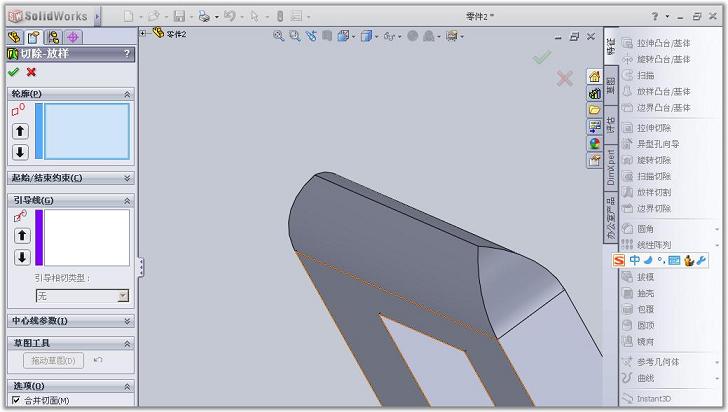Image resolution: width=728 pixels, height=412 pixels.
Task: Expand the 起始/结束约束(C) section
Action: (x=127, y=178)
